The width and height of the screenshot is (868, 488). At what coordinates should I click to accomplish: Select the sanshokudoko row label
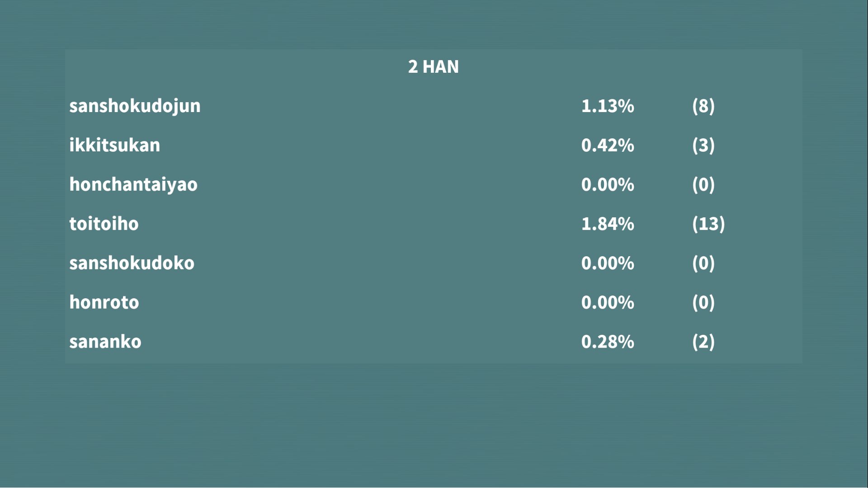[132, 263]
